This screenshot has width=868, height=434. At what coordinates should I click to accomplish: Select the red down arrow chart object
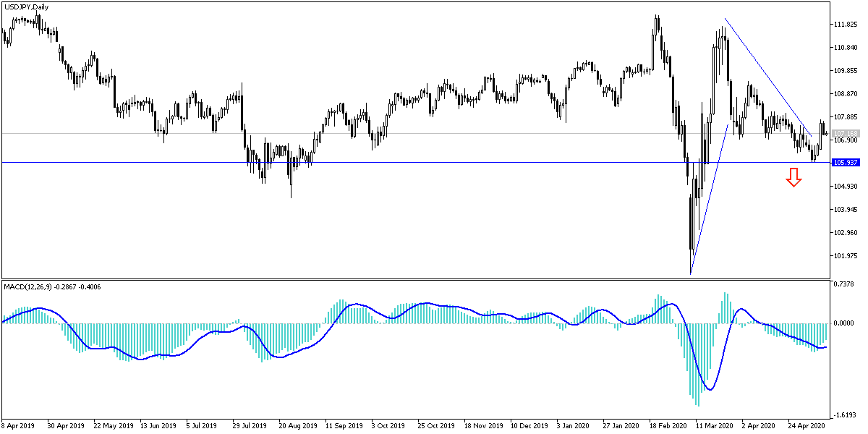[794, 176]
